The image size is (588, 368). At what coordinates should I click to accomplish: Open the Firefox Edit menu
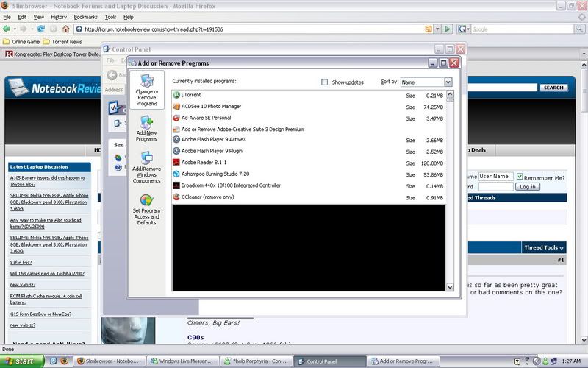tap(22, 17)
